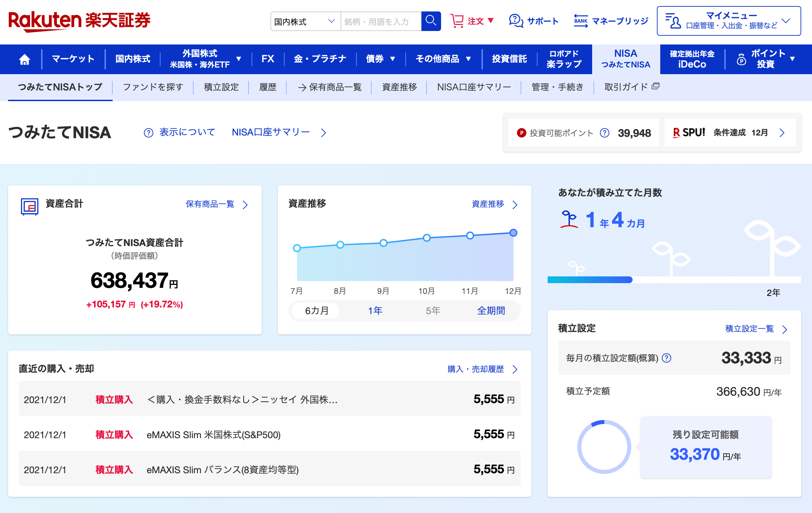Click the マイメニュー person icon
The width and height of the screenshot is (812, 513).
click(x=673, y=21)
